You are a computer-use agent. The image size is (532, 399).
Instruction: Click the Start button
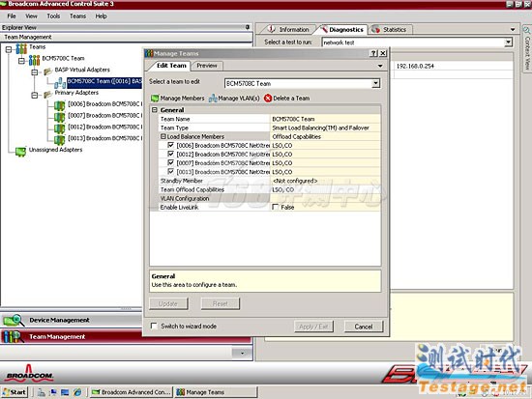(x=14, y=392)
